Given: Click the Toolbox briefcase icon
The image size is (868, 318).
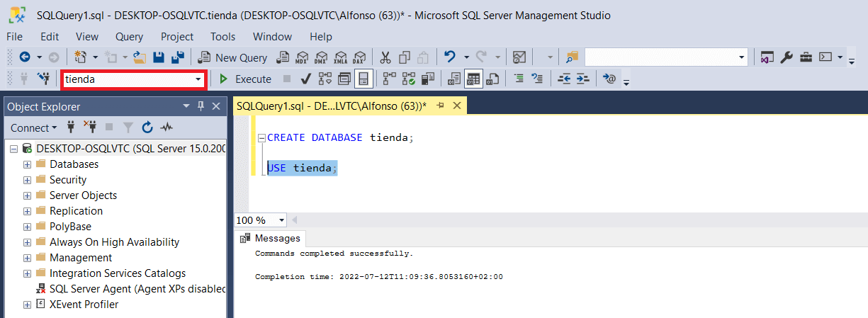Looking at the screenshot, I should coord(806,57).
